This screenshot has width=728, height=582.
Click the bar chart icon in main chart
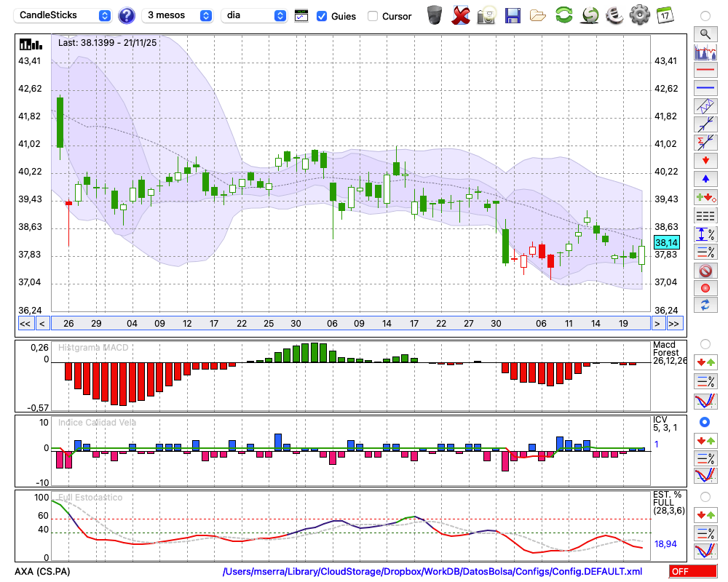coord(31,44)
